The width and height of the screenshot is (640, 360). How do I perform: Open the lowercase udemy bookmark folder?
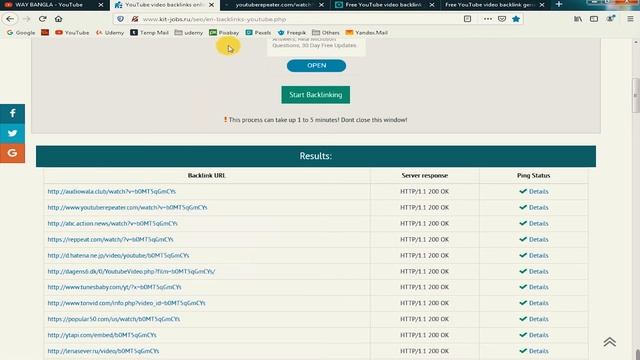[189, 33]
